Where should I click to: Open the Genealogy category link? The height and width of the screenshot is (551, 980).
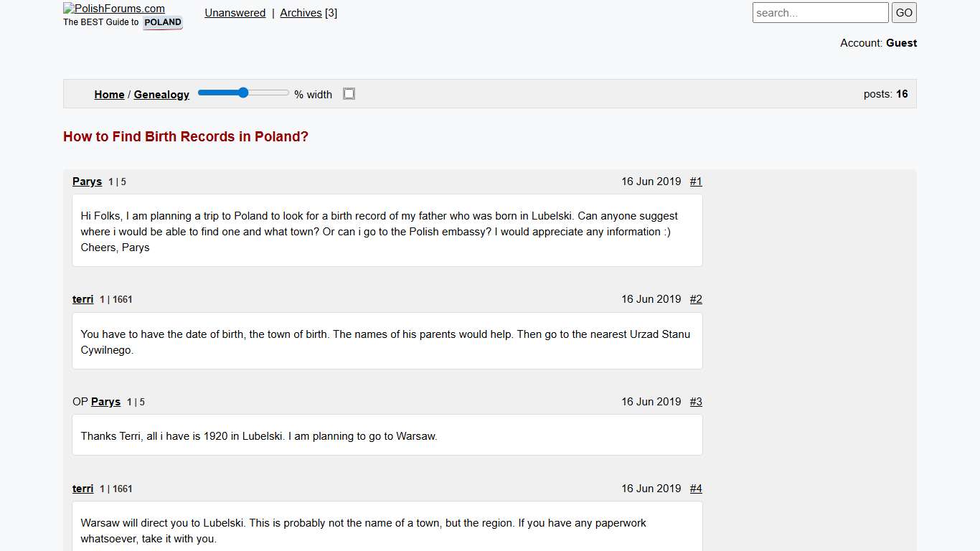click(161, 95)
